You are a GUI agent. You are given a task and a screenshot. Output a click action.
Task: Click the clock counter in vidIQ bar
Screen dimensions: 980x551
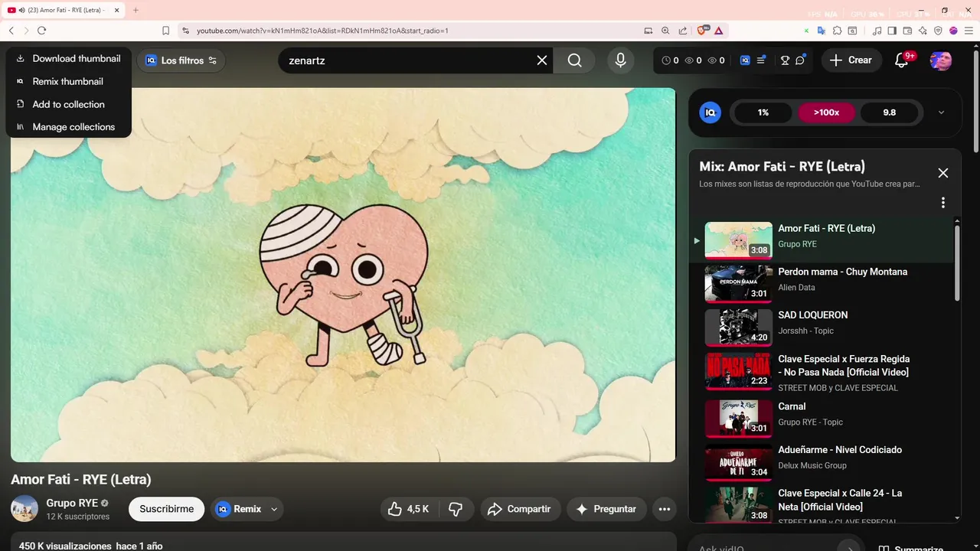pyautogui.click(x=670, y=60)
